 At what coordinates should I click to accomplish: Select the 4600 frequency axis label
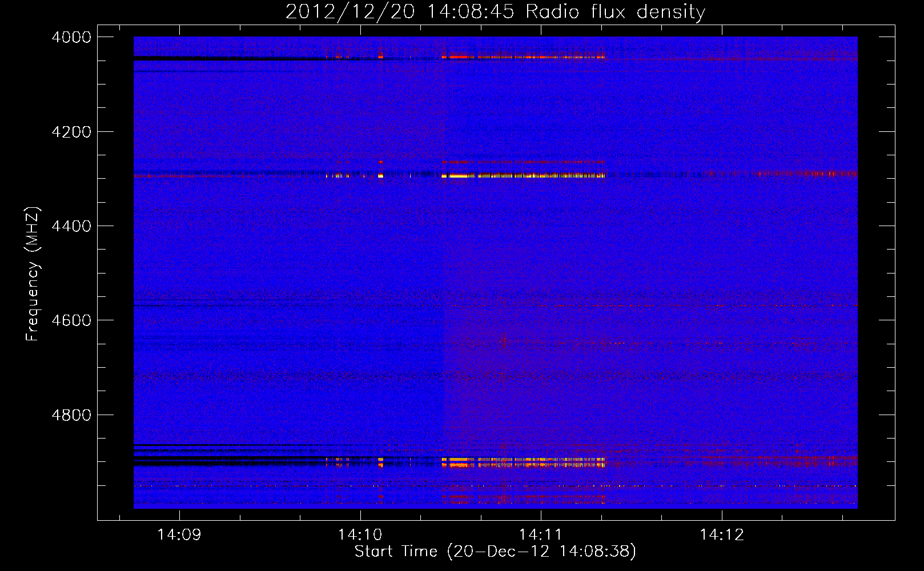71,321
